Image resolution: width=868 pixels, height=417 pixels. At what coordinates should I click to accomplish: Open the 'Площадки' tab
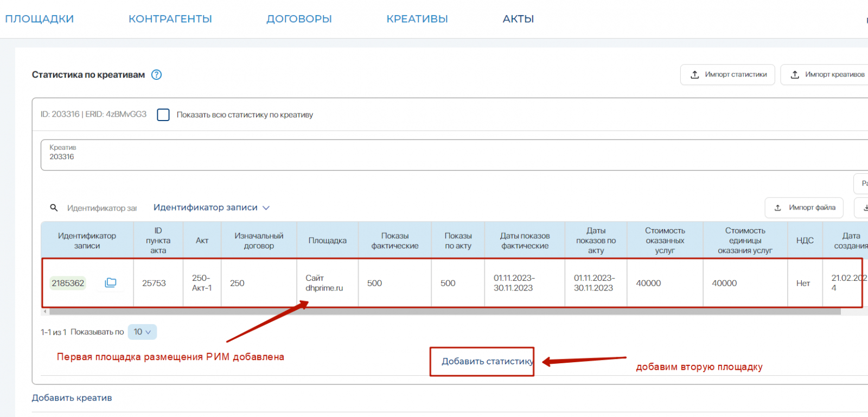[x=40, y=19]
